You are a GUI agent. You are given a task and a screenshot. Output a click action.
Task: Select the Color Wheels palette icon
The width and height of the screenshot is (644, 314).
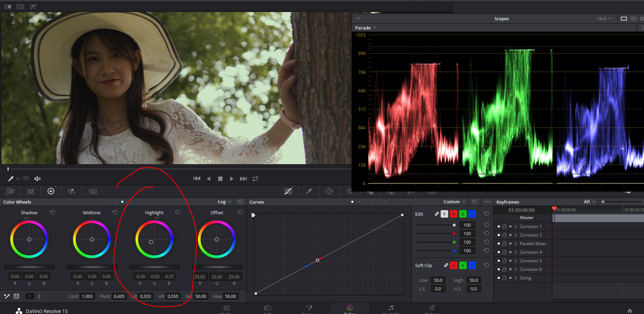point(51,191)
